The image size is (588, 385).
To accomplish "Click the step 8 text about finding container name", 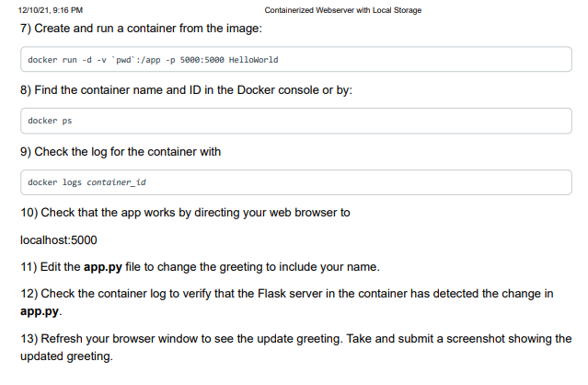I will point(187,90).
